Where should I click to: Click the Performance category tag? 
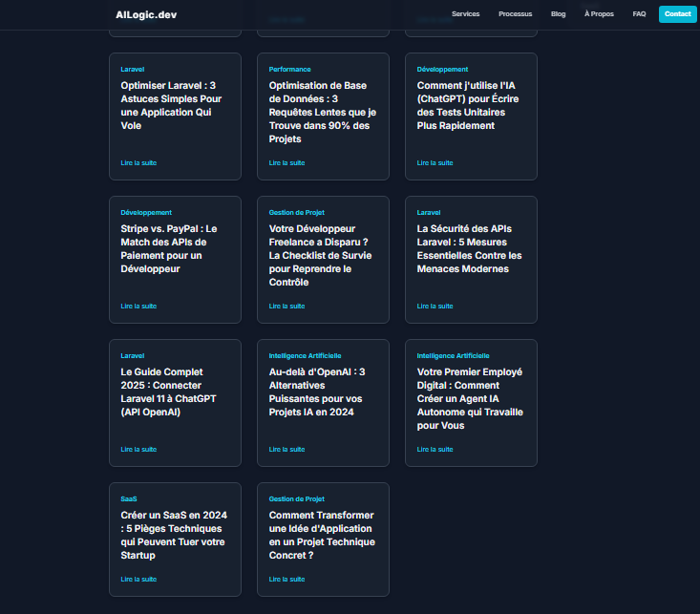(x=289, y=70)
